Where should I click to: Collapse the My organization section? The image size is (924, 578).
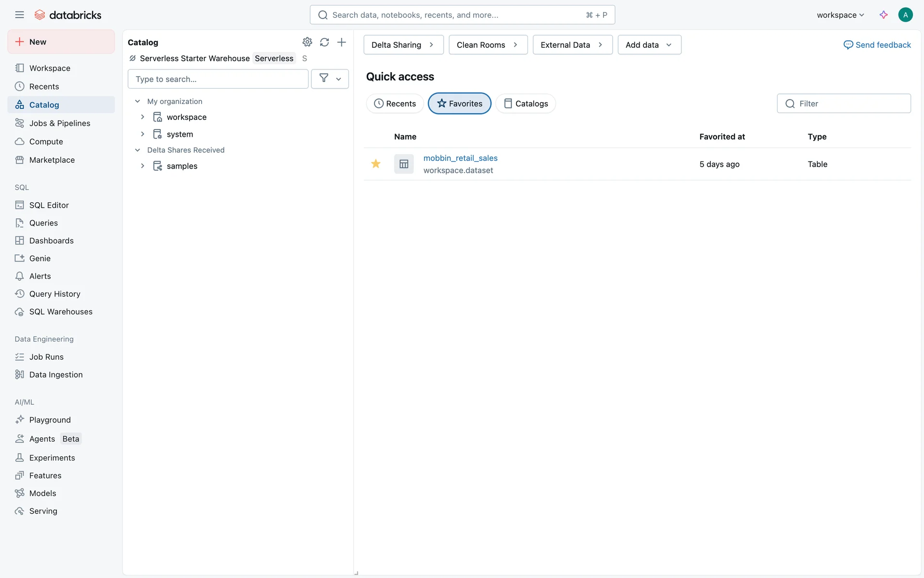(x=138, y=101)
